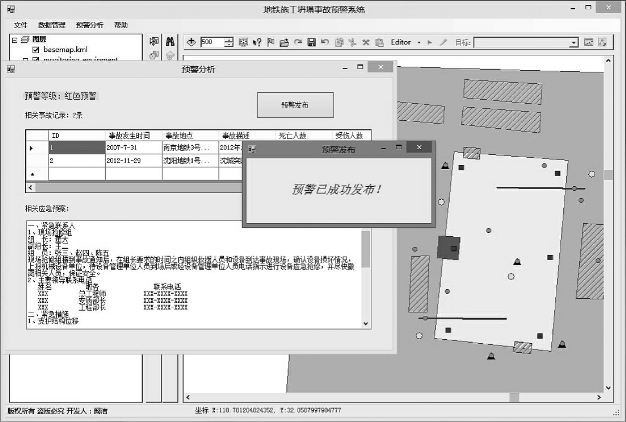Open the Editor dropdown menu
The width and height of the screenshot is (626, 422).
click(404, 43)
